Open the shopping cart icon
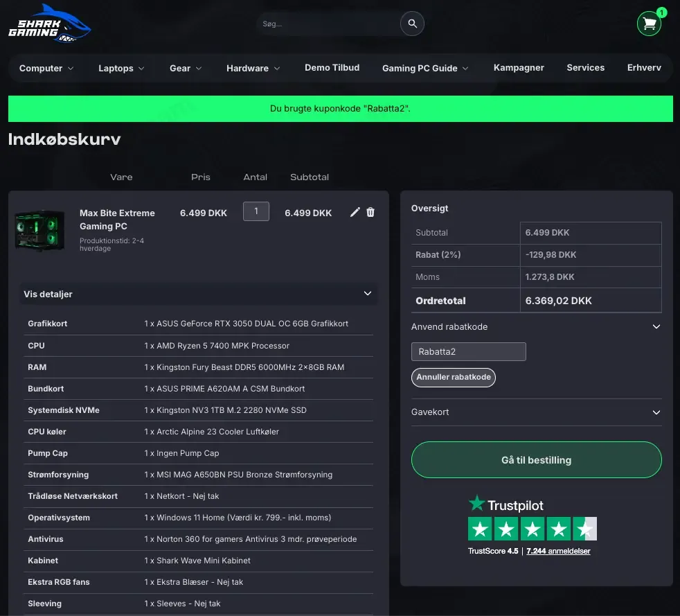Image resolution: width=680 pixels, height=616 pixels. 650,24
